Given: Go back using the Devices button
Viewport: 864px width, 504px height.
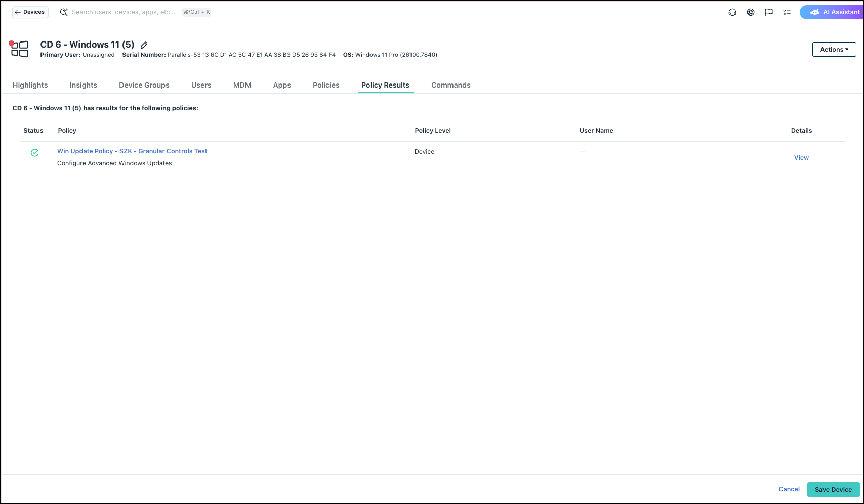Looking at the screenshot, I should tap(30, 12).
